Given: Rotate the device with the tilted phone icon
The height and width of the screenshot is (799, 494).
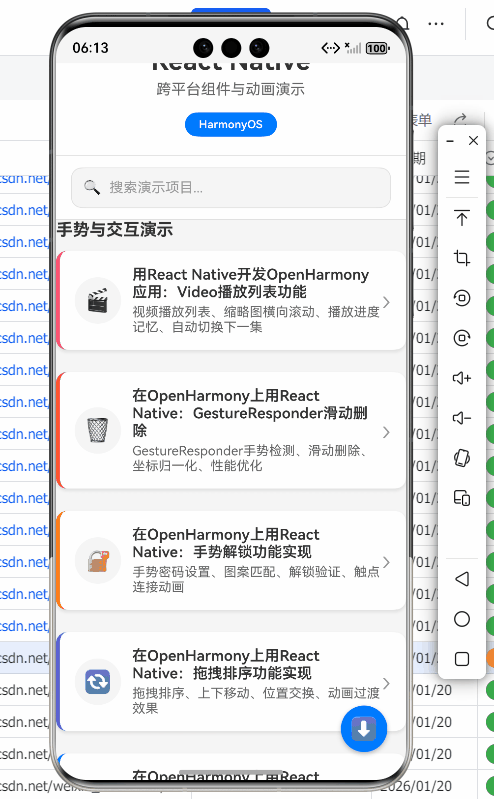Looking at the screenshot, I should 462,458.
